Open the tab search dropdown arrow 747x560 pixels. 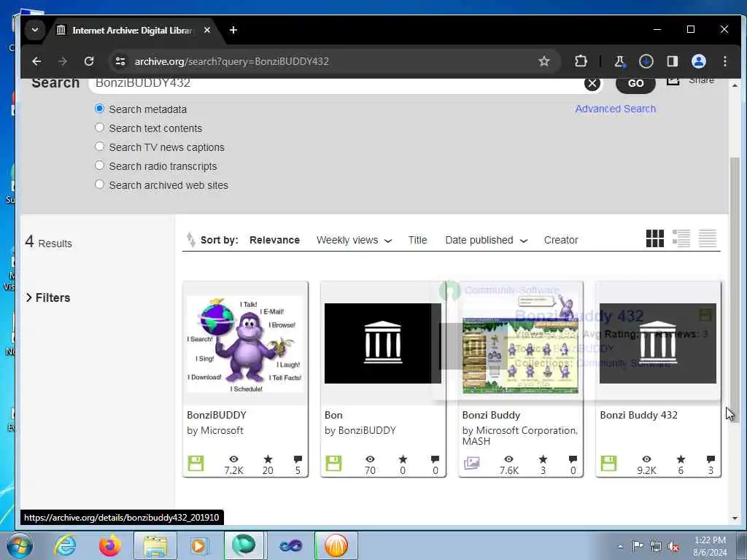tap(35, 30)
